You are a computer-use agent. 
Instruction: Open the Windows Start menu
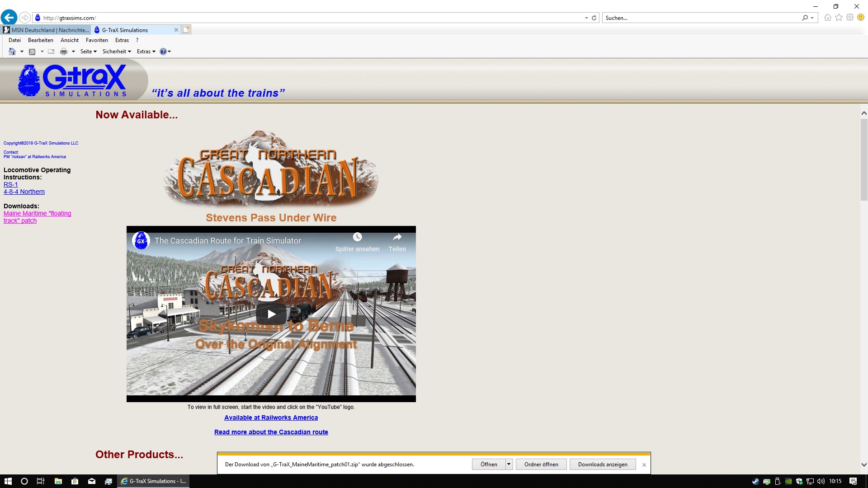tap(8, 481)
